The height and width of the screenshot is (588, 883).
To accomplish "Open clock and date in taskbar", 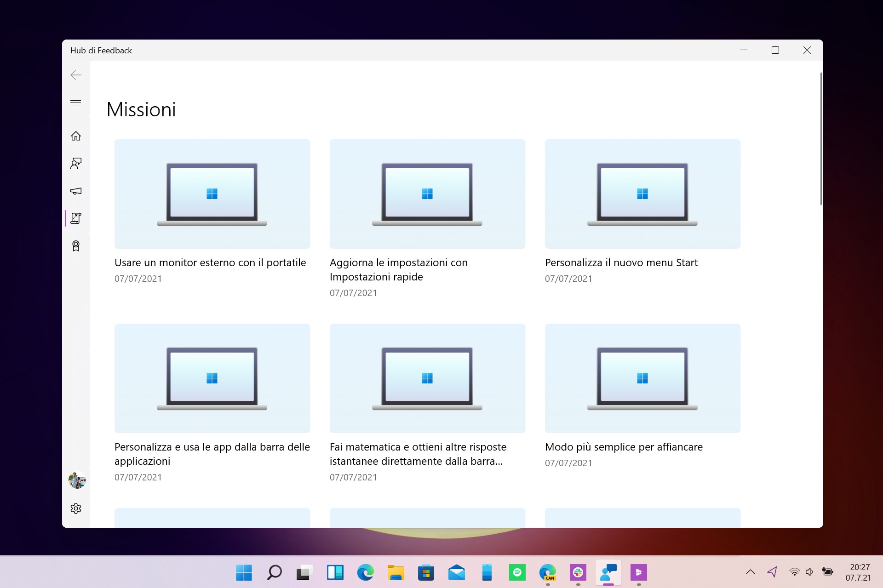I will pos(858,572).
